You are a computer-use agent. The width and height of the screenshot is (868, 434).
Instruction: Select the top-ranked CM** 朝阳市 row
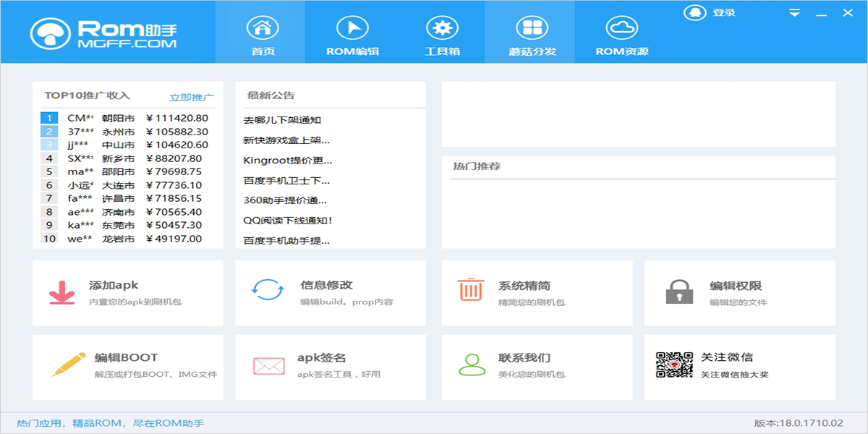point(127,118)
